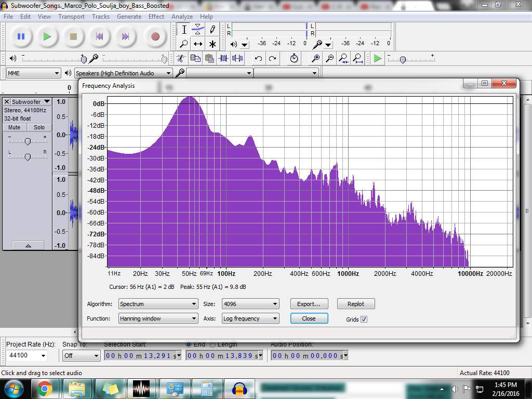The height and width of the screenshot is (399, 532).
Task: Click the Trim audio icon
Action: [223, 58]
